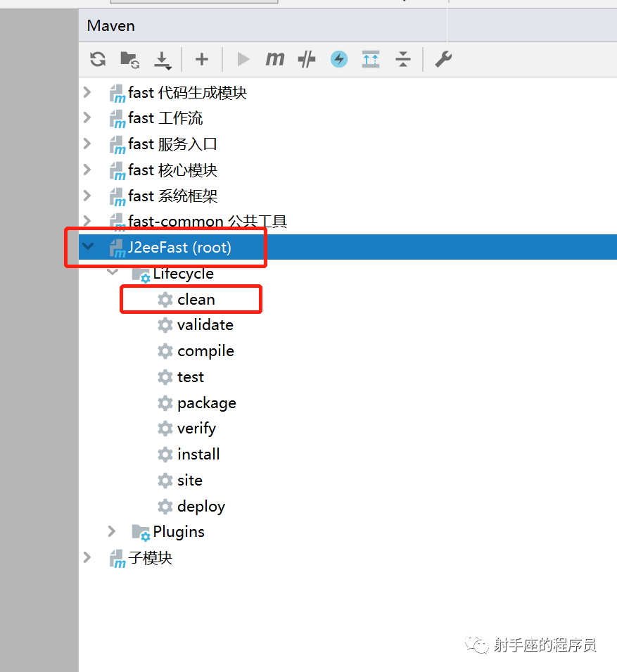The image size is (617, 672).
Task: Select fast 系统框架 module
Action: (x=172, y=196)
